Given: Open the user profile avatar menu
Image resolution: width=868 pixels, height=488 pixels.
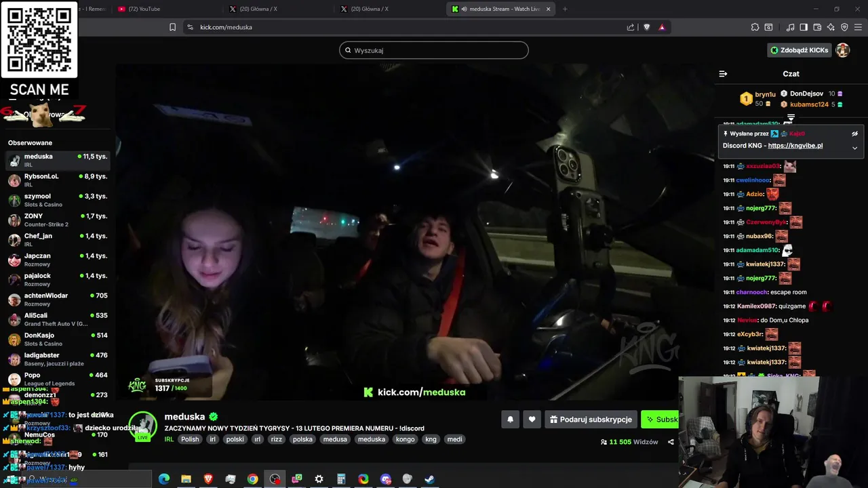Looking at the screenshot, I should (x=842, y=50).
